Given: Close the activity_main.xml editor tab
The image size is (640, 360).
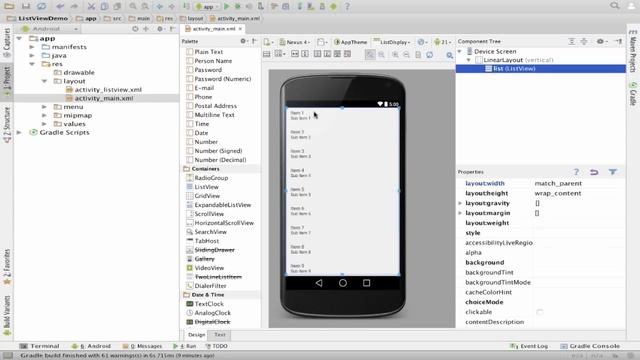Looking at the screenshot, I should (240, 29).
